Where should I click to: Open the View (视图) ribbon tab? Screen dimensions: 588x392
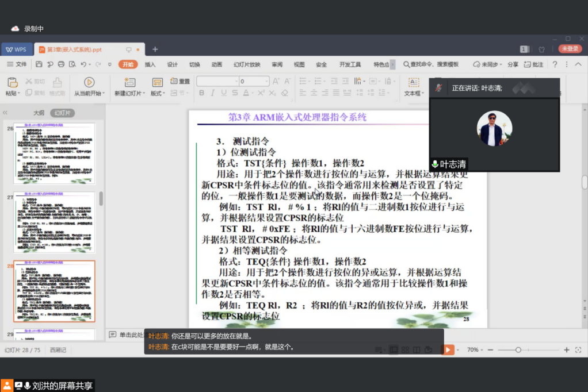tap(299, 64)
